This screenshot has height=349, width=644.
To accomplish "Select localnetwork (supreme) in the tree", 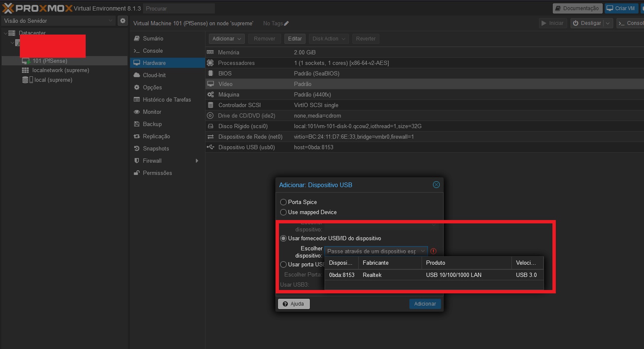I will click(x=60, y=70).
